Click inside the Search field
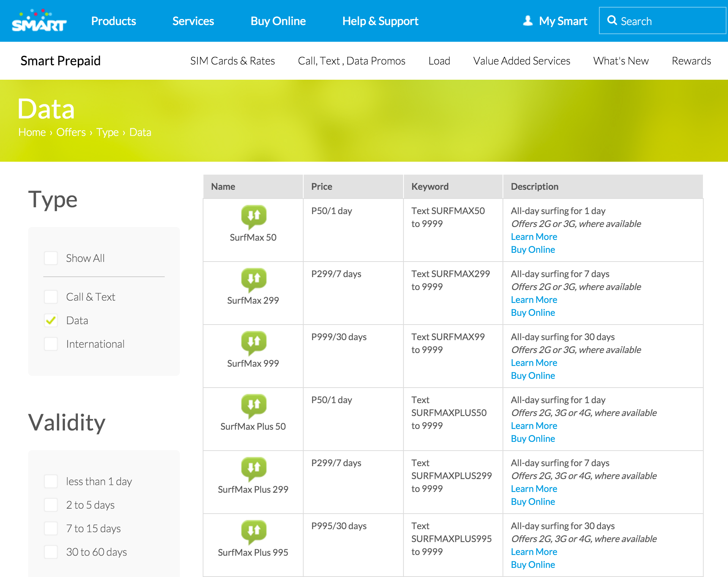This screenshot has height=577, width=728. click(x=662, y=20)
